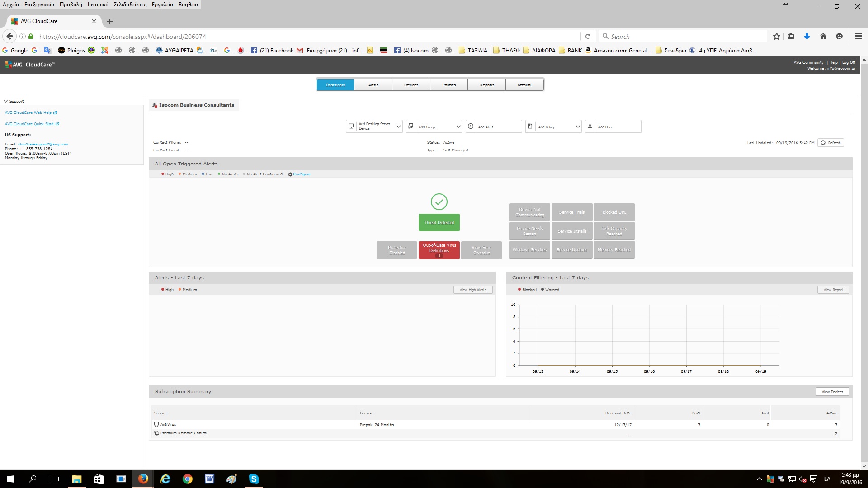The height and width of the screenshot is (488, 868).
Task: Click the Protection Disabled tile
Action: (397, 250)
